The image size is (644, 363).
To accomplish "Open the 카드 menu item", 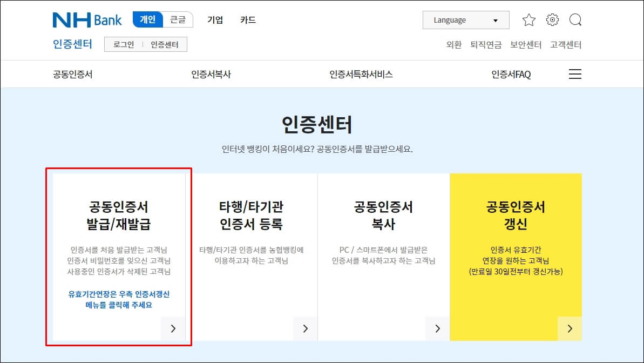I will coord(247,19).
